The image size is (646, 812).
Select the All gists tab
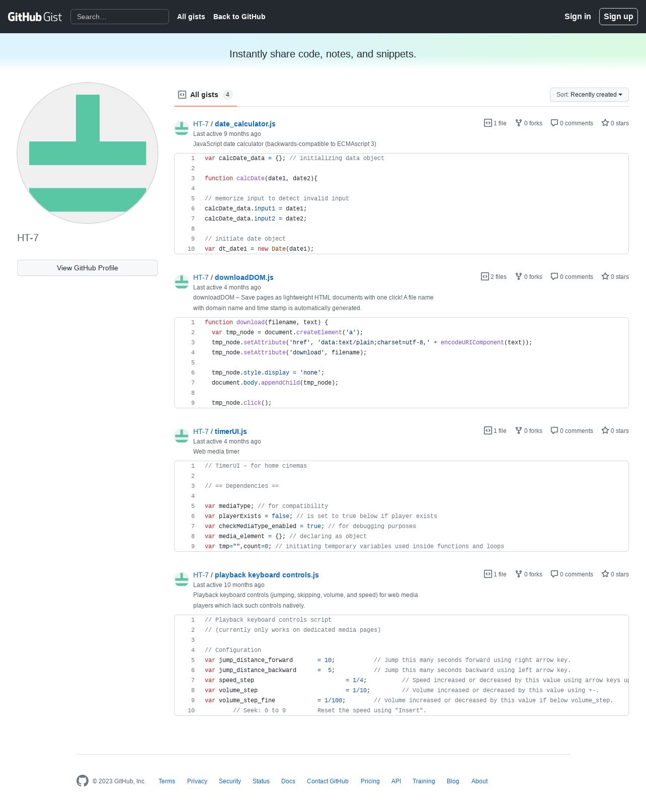[206, 95]
